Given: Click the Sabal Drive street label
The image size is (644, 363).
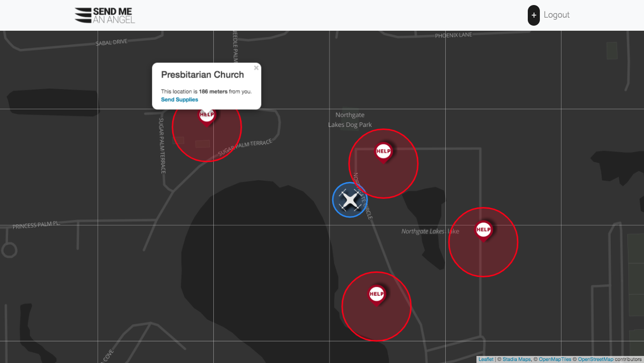Looking at the screenshot, I should (x=111, y=42).
